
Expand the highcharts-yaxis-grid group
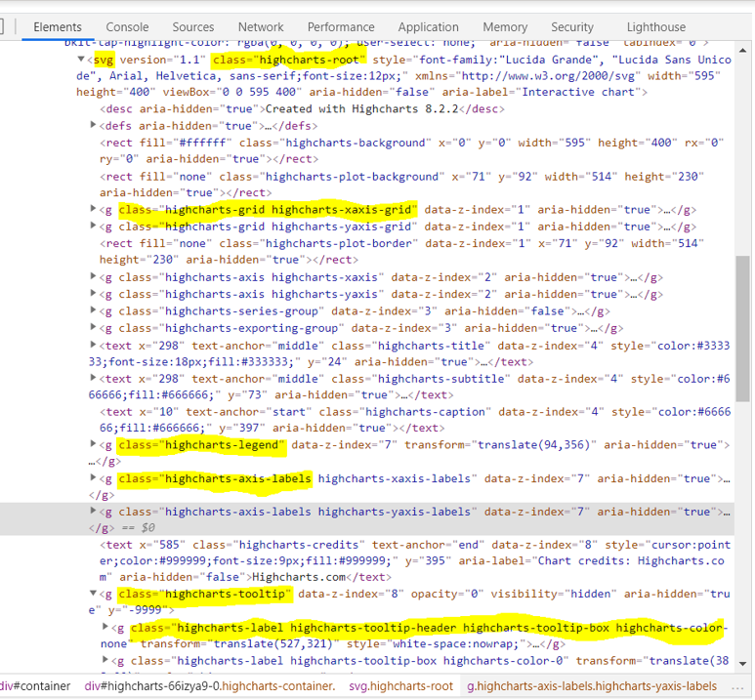pos(94,226)
